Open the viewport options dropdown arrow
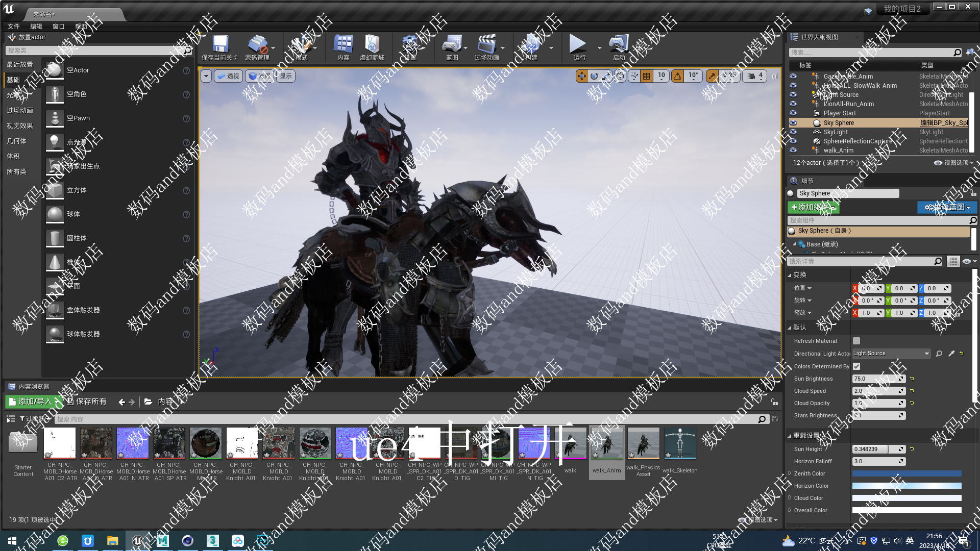 coord(206,76)
